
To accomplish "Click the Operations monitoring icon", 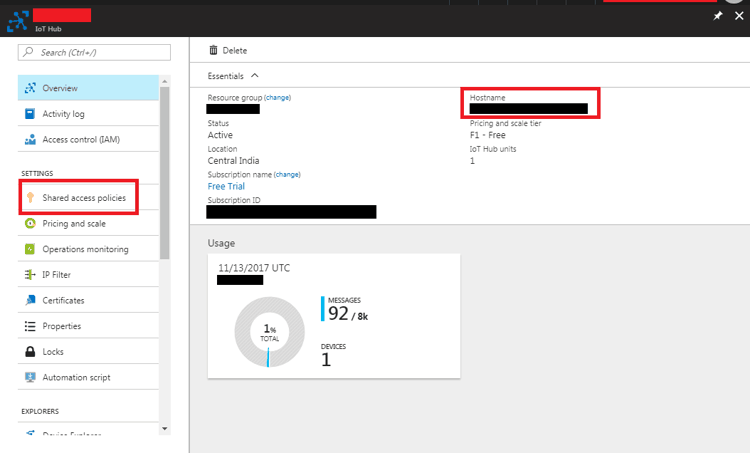I will (30, 249).
